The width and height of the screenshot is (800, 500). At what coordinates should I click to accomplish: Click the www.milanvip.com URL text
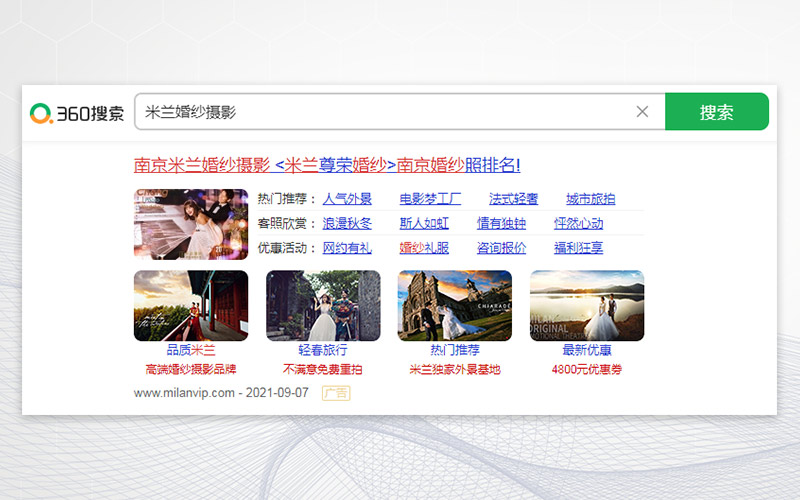tap(184, 393)
